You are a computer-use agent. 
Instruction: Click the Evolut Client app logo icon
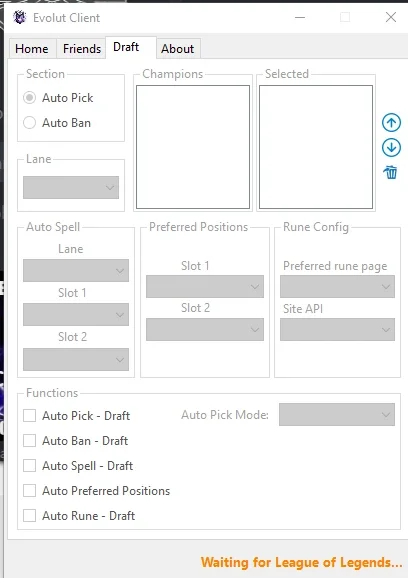20,17
